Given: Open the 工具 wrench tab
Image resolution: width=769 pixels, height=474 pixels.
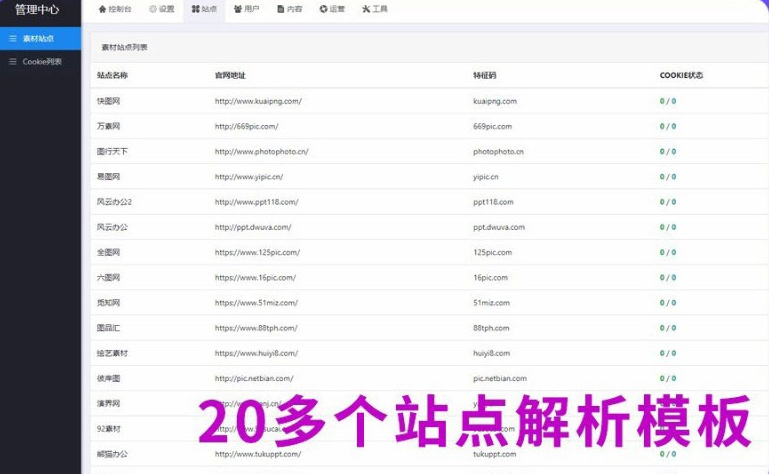Looking at the screenshot, I should (375, 9).
